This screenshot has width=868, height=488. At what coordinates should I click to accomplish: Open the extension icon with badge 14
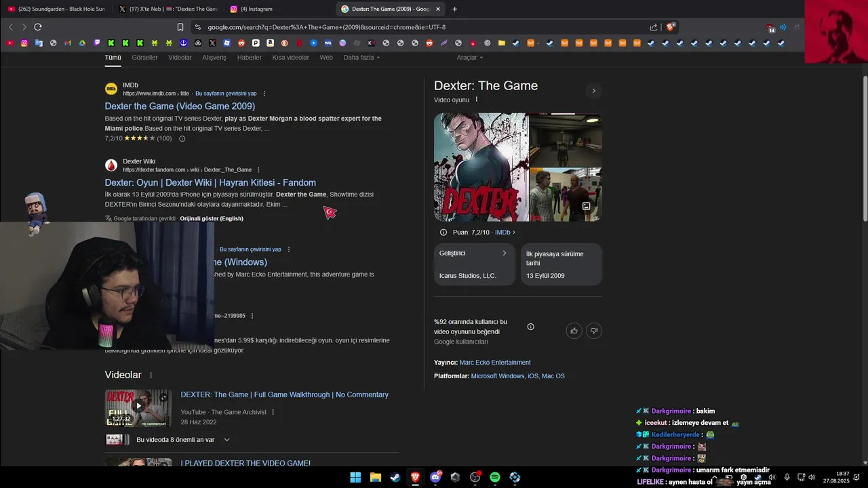(x=770, y=28)
